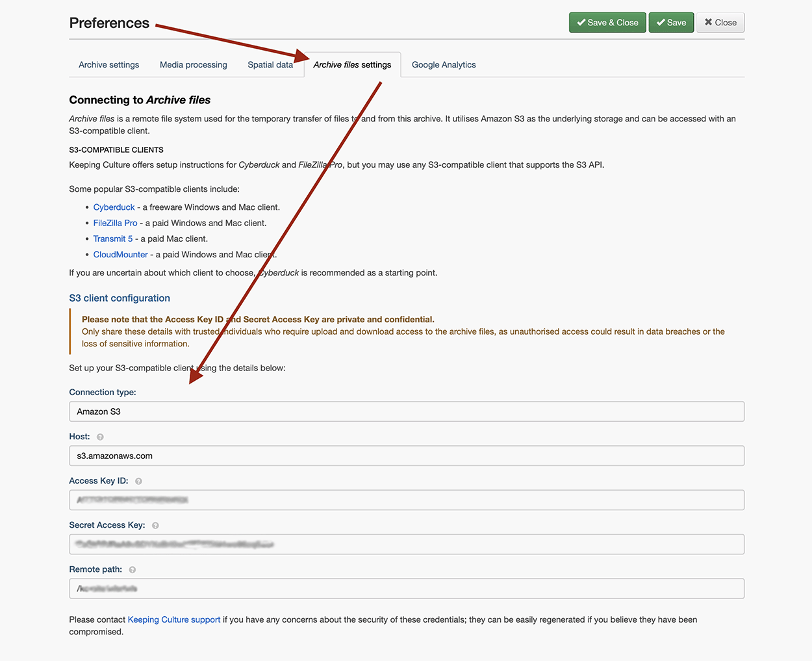The height and width of the screenshot is (661, 812).
Task: Click the Host field with s3.amazonaws.com
Action: click(407, 456)
